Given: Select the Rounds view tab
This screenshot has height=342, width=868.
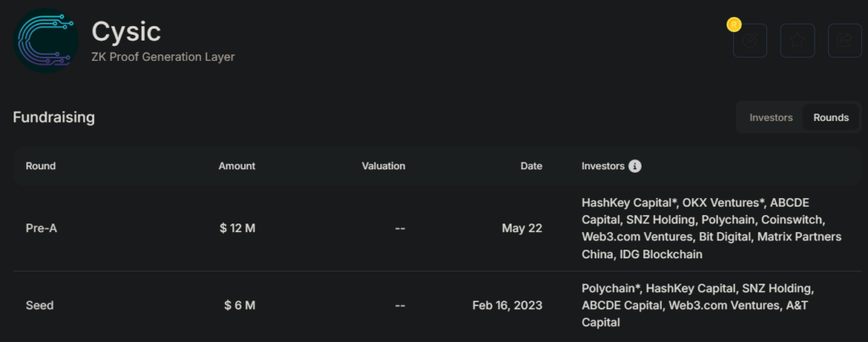Looking at the screenshot, I should pyautogui.click(x=831, y=118).
